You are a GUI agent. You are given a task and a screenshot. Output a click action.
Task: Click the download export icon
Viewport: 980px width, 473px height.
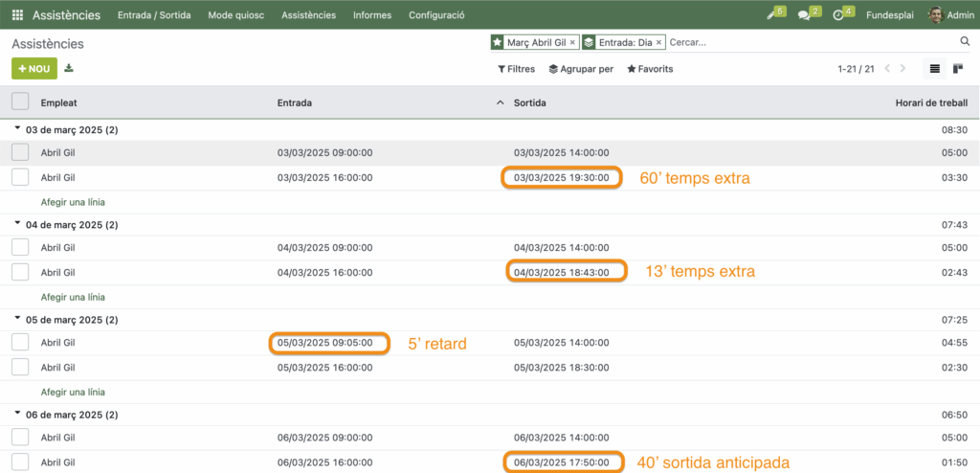(69, 69)
